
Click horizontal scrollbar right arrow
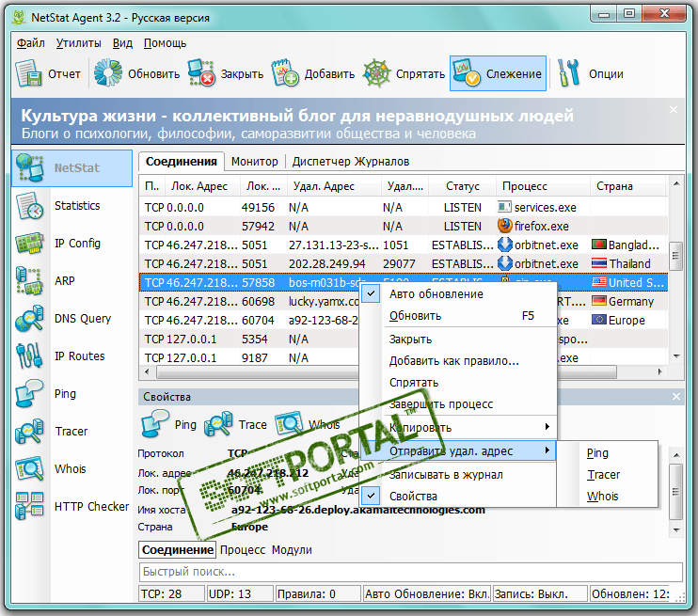point(659,371)
